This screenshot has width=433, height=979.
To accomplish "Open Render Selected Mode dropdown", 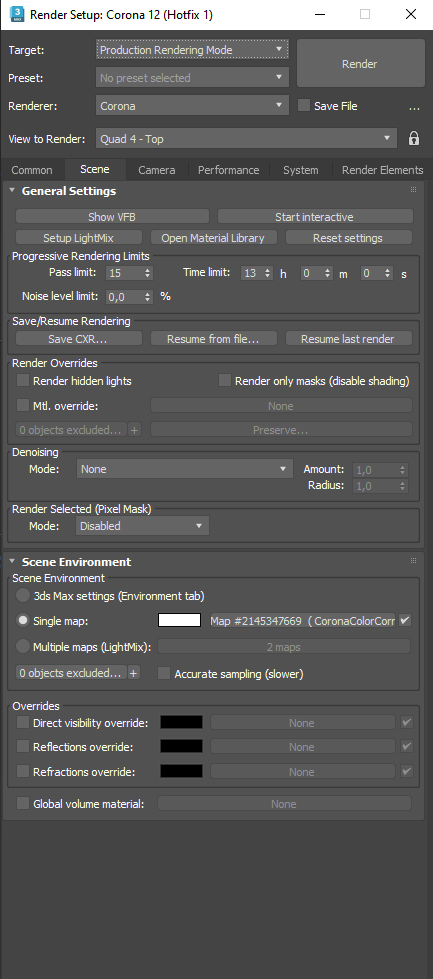I will 142,526.
